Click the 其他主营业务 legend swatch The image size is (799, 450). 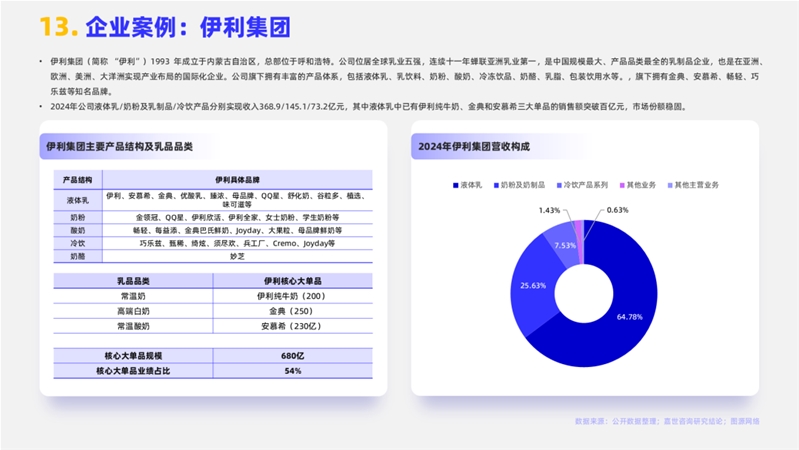click(670, 186)
